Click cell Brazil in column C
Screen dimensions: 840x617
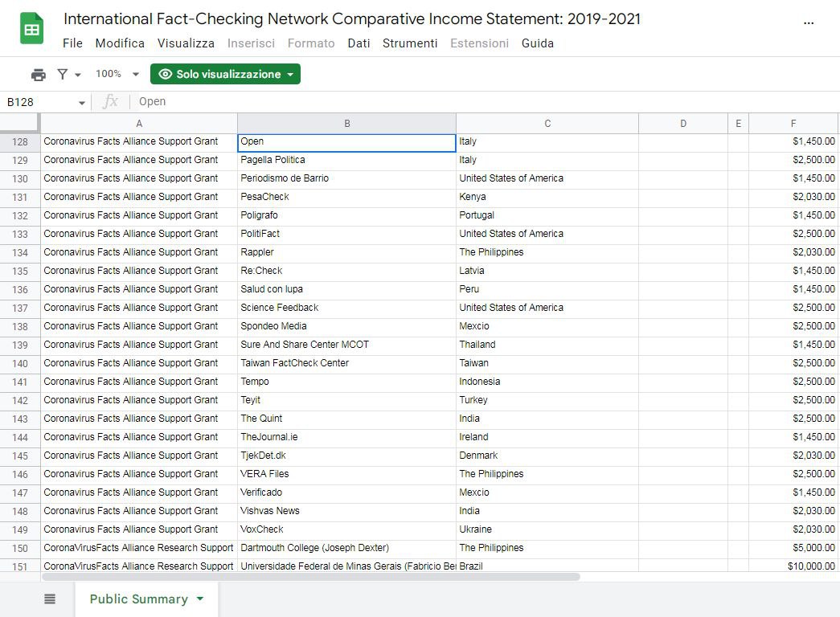point(547,566)
